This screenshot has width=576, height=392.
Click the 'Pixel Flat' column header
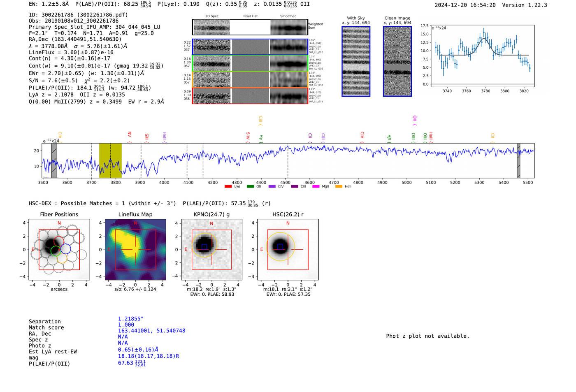(x=250, y=16)
